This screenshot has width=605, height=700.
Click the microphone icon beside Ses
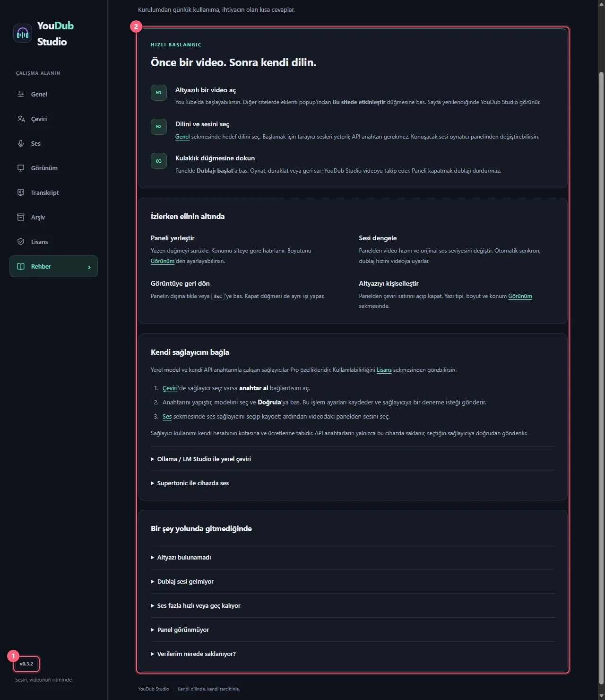coord(21,143)
